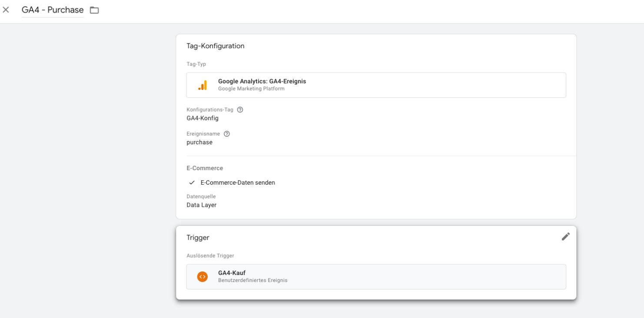Image resolution: width=644 pixels, height=318 pixels.
Task: Click the Google Analytics bar chart icon
Action: click(x=202, y=85)
